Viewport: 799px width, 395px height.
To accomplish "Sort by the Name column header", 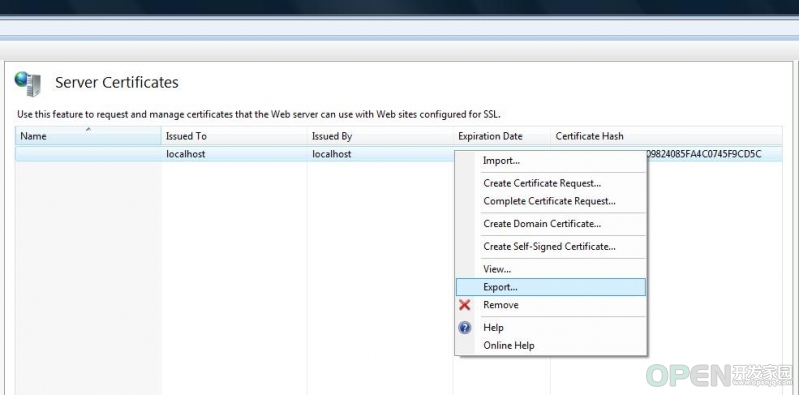I will (89, 136).
